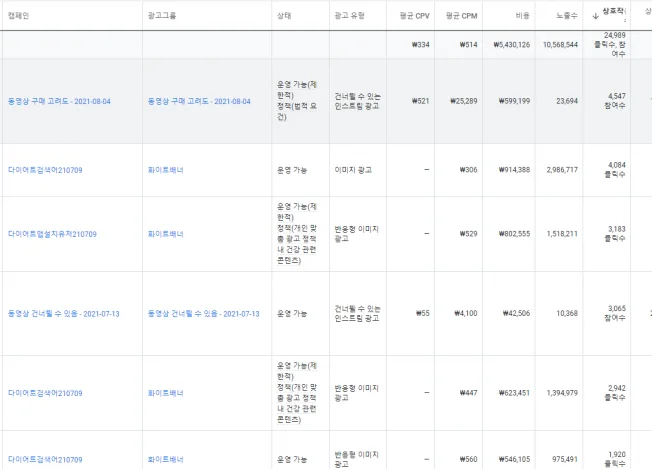Image resolution: width=652 pixels, height=469 pixels.
Task: Open 다이어트검색어210709 campaign with cost ₩914,388
Action: pos(45,170)
